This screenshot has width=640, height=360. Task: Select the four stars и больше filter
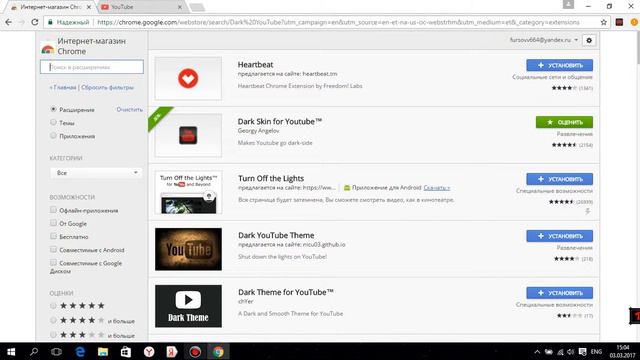coord(53,320)
